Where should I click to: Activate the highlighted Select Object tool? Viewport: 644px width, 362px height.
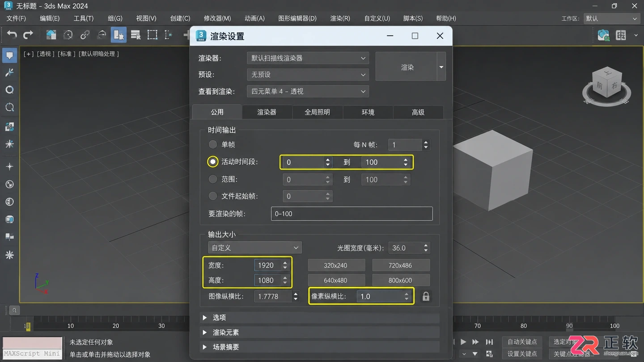pyautogui.click(x=119, y=35)
